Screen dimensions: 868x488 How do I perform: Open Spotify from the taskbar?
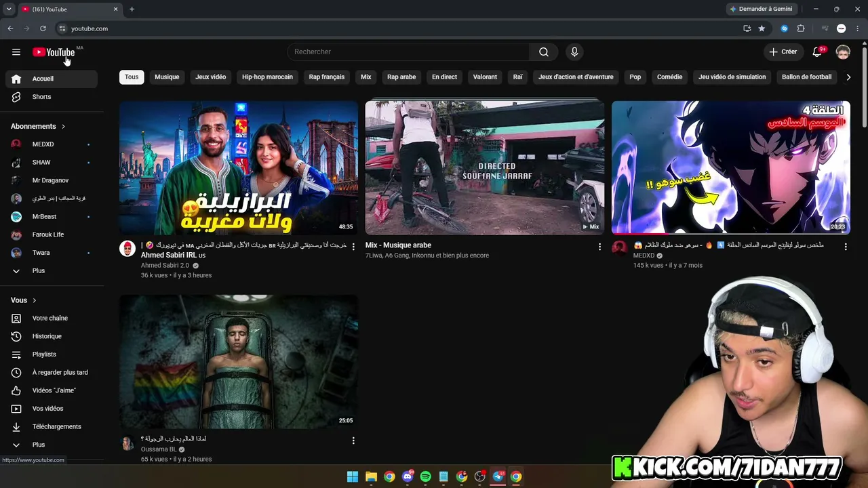(x=426, y=476)
